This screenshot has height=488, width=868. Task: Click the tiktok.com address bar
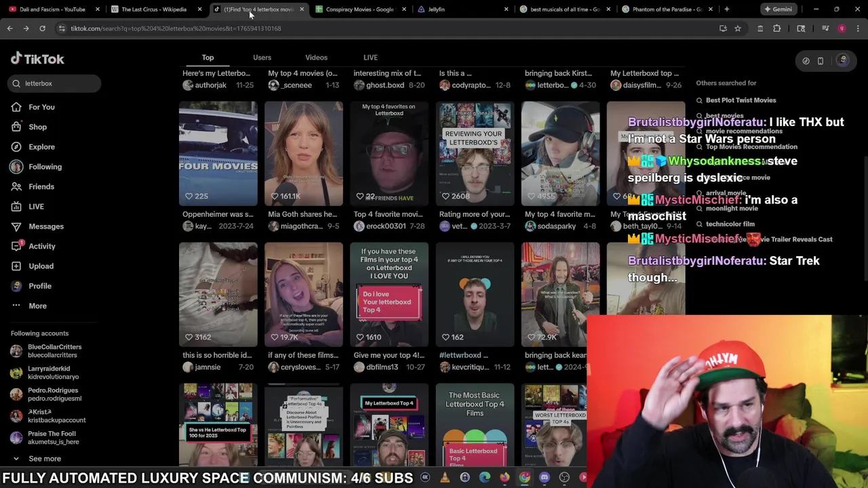pyautogui.click(x=387, y=28)
